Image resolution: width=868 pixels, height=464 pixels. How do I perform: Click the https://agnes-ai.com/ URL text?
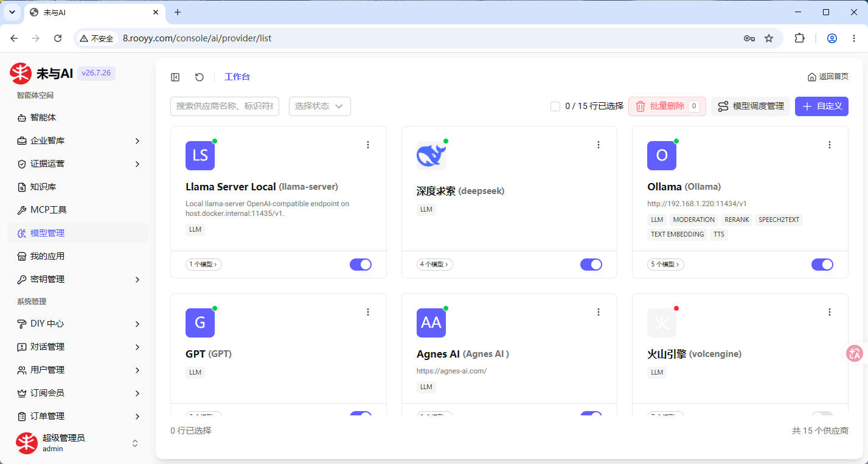point(451,371)
